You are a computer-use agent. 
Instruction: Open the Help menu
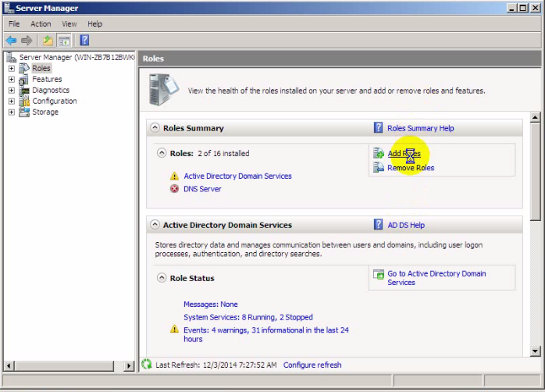click(x=94, y=23)
